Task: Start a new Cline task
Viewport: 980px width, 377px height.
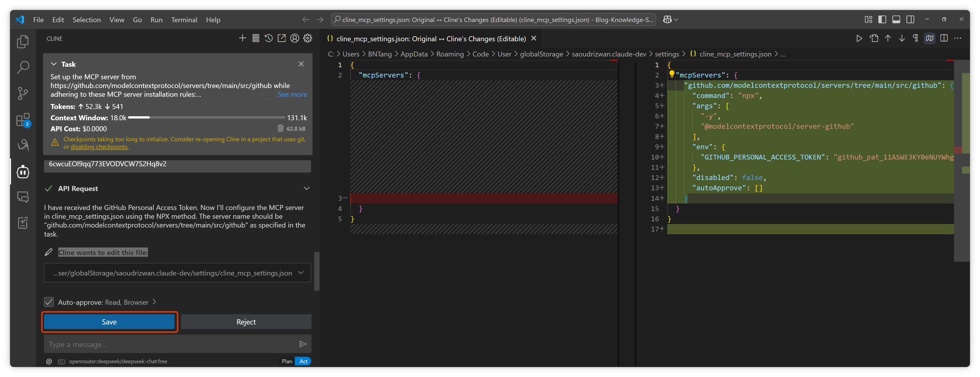Action: tap(242, 38)
